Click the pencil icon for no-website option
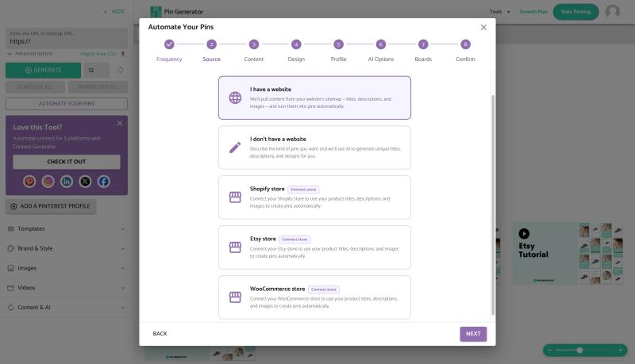Viewport: 635px width, 364px height. tap(235, 148)
